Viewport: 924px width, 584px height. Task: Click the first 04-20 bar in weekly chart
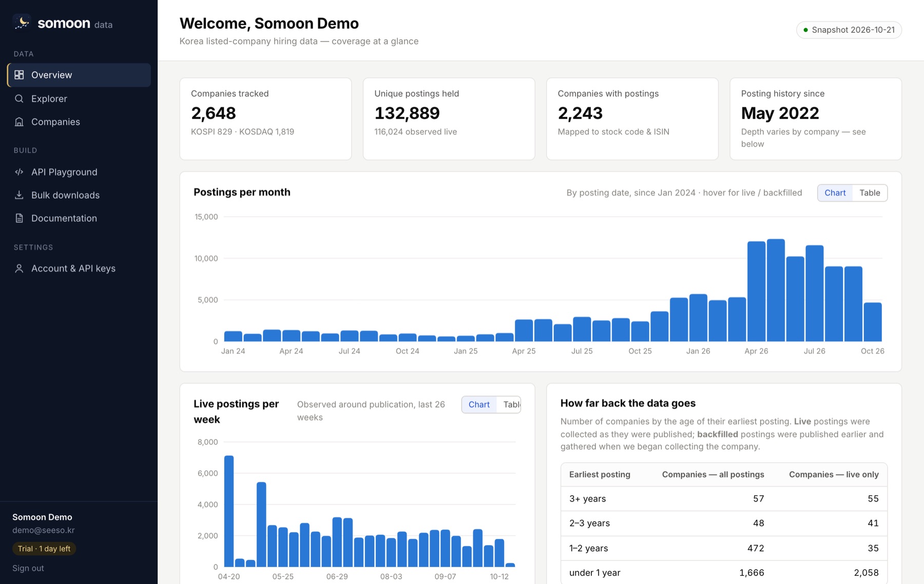(x=229, y=511)
